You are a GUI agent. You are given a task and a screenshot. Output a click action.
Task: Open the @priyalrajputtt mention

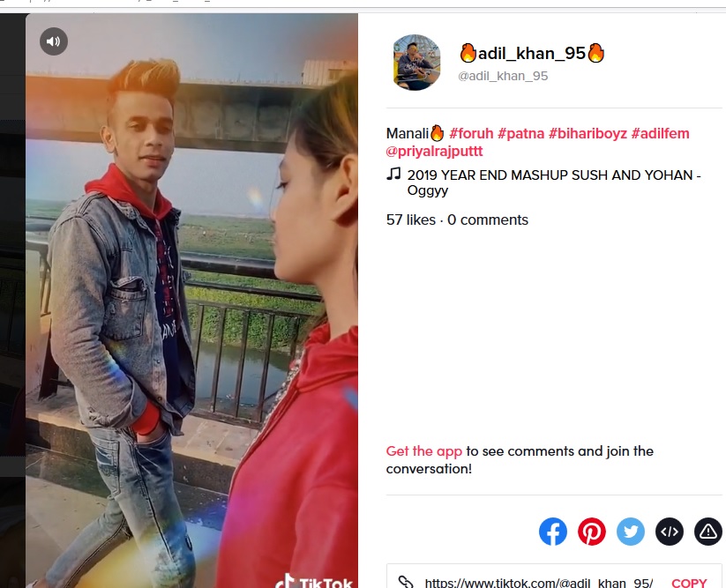[434, 152]
